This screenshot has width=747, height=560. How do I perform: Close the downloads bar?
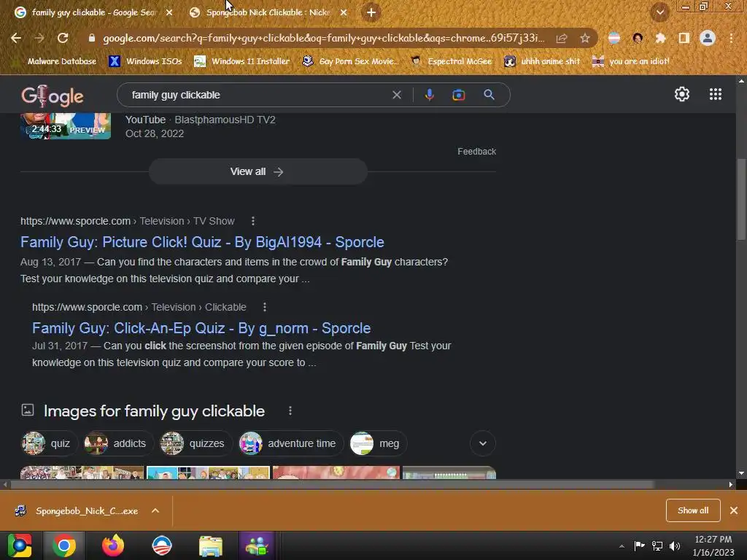tap(734, 510)
